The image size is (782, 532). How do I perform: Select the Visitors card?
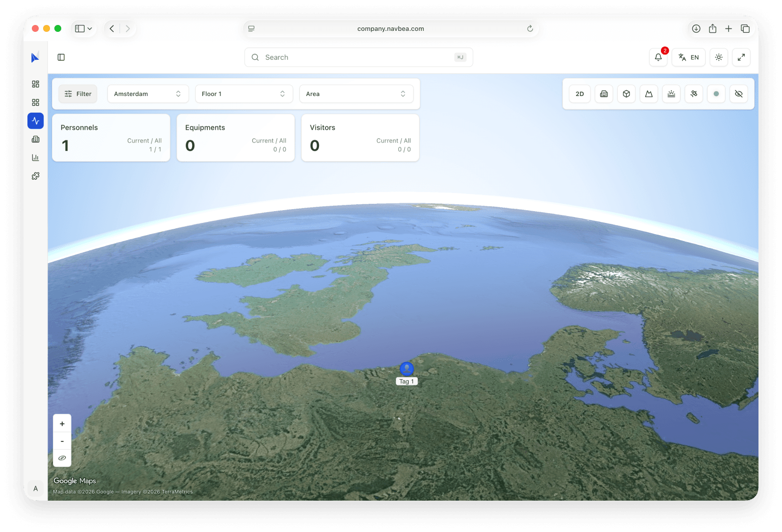[360, 138]
